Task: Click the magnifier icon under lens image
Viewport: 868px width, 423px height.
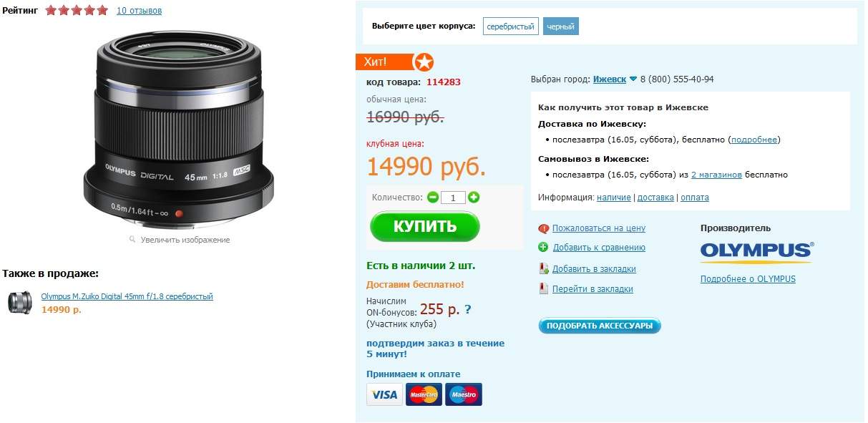Action: pos(132,240)
